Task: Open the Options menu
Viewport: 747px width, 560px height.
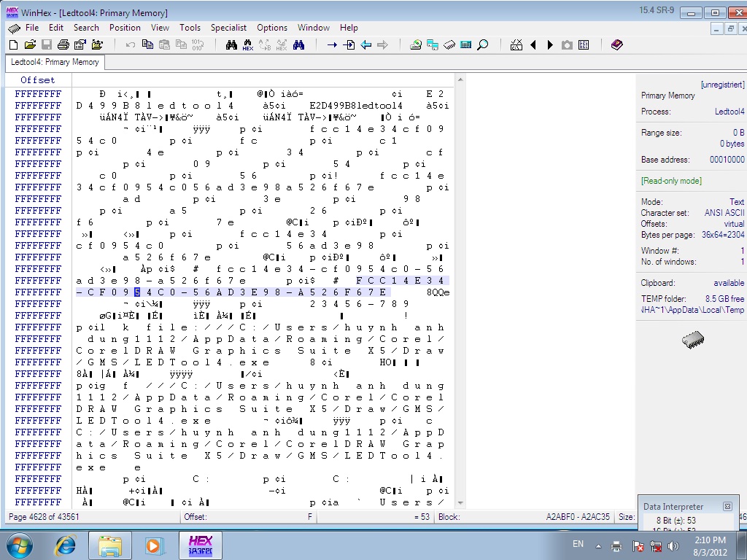Action: tap(272, 28)
